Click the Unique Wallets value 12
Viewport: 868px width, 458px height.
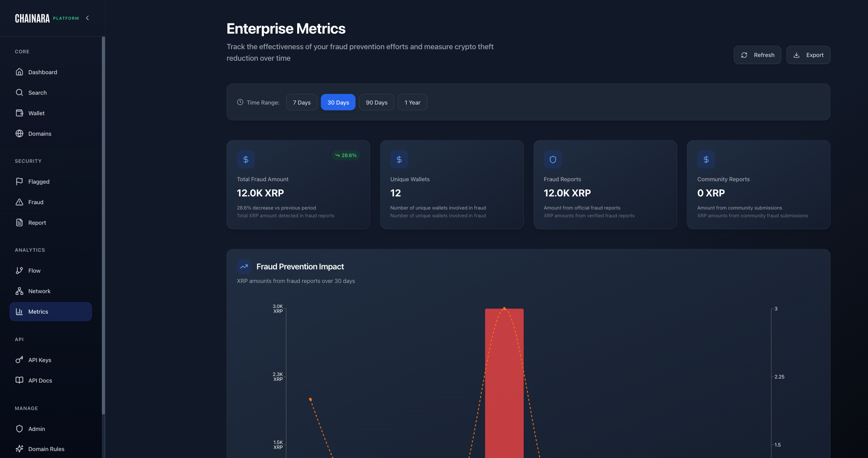(x=395, y=193)
